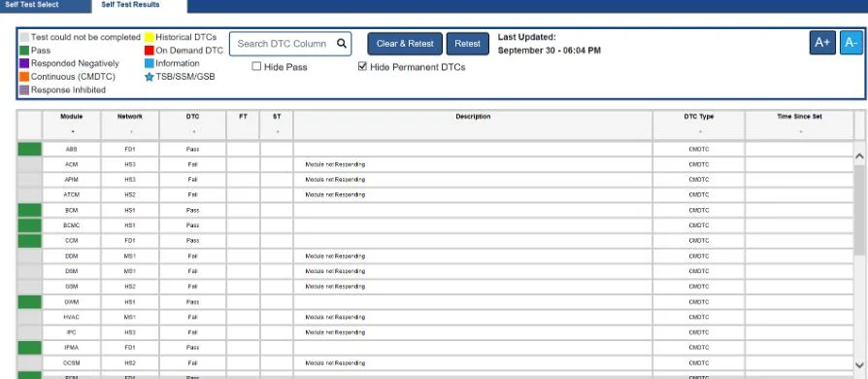Screen dimensions: 868x379
Task: Select the ACM module cell
Action: coord(72,164)
